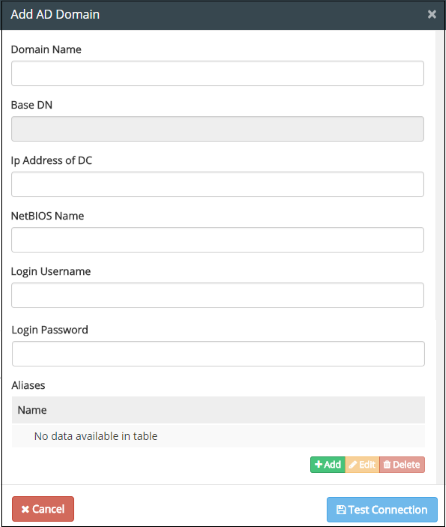
Task: Click the Edit alias button
Action: coord(362,464)
